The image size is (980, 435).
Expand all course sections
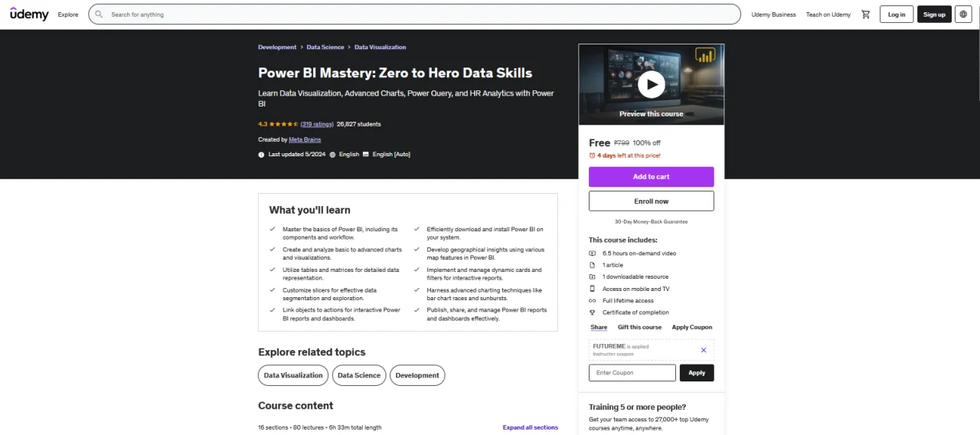click(531, 427)
